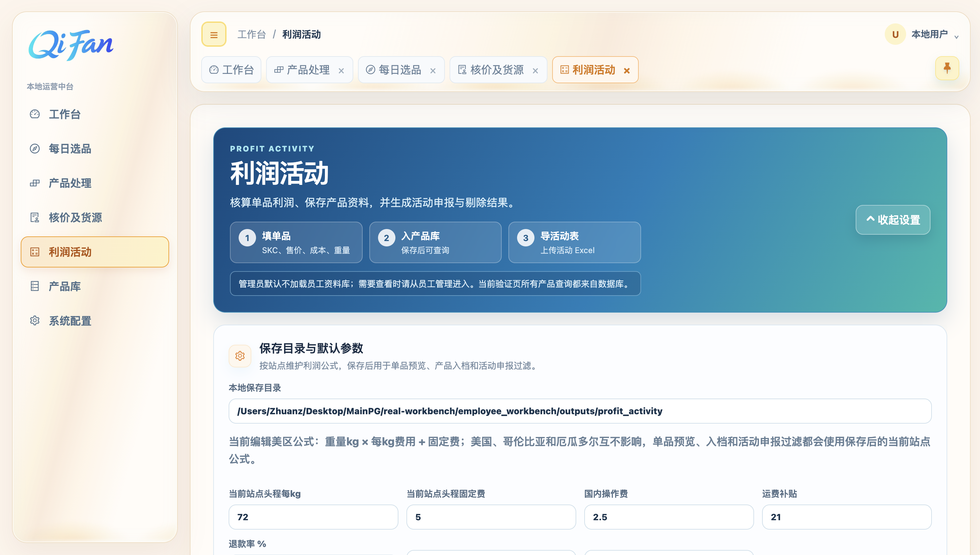980x555 pixels.
Task: Click sidebar 核价及货源 document icon
Action: pos(35,217)
